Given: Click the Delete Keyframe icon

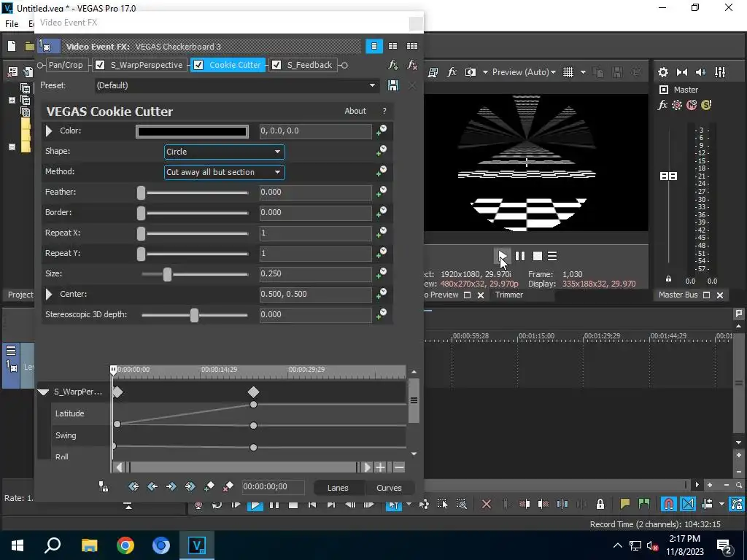Looking at the screenshot, I should coord(228,486).
